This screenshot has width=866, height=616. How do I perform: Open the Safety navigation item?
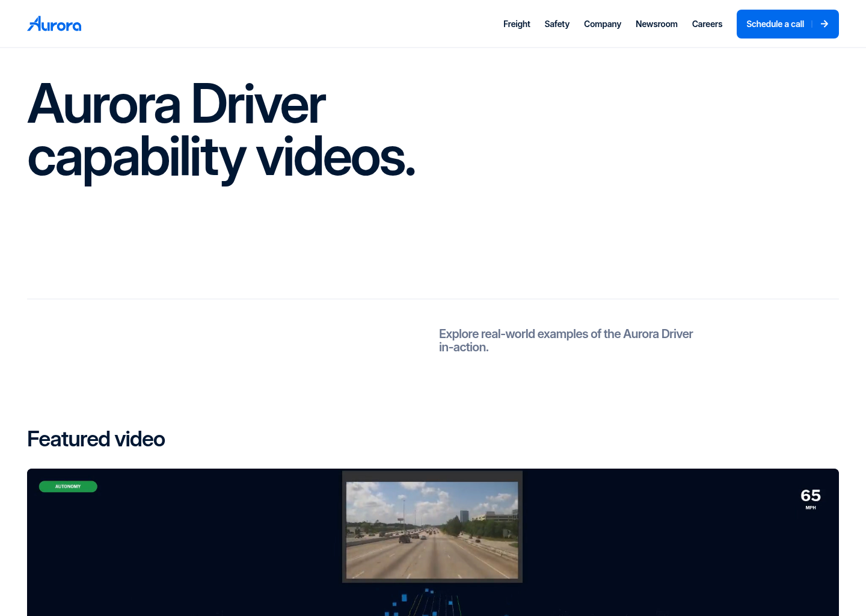[x=557, y=24]
